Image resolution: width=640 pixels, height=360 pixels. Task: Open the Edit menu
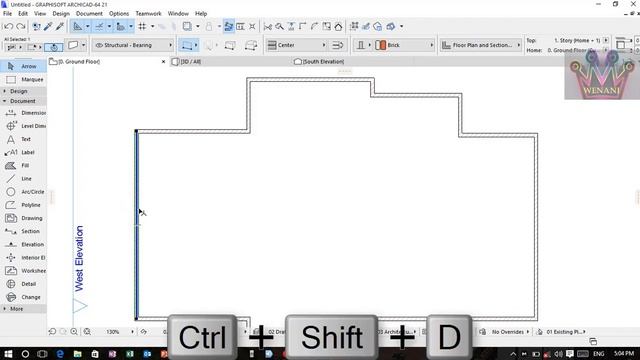23,13
